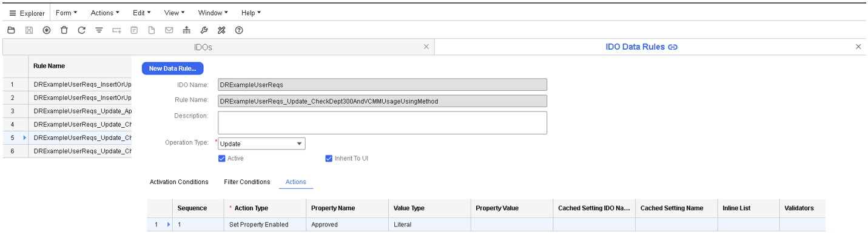Image resolution: width=868 pixels, height=241 pixels.
Task: Click the Rule Name field
Action: (382, 101)
